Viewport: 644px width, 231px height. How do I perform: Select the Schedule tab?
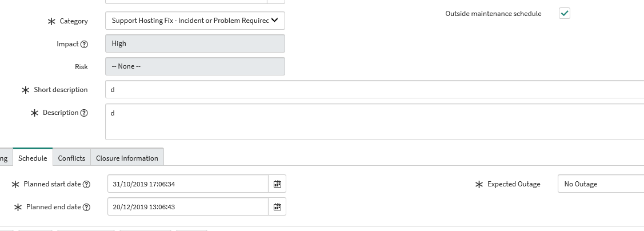[33, 158]
